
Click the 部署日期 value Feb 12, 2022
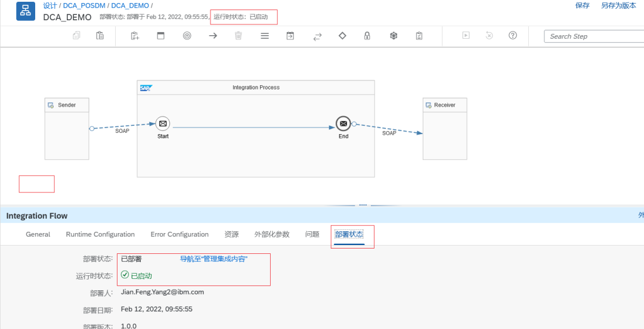point(156,309)
